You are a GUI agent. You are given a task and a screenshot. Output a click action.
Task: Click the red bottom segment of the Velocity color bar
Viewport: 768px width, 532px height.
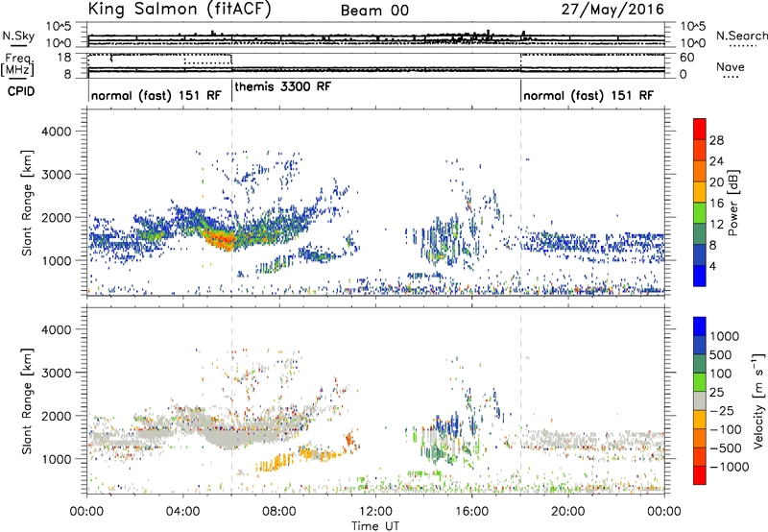[x=700, y=475]
